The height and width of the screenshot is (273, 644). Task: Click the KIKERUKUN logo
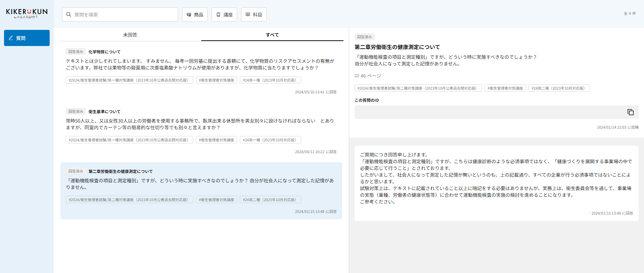click(x=27, y=13)
